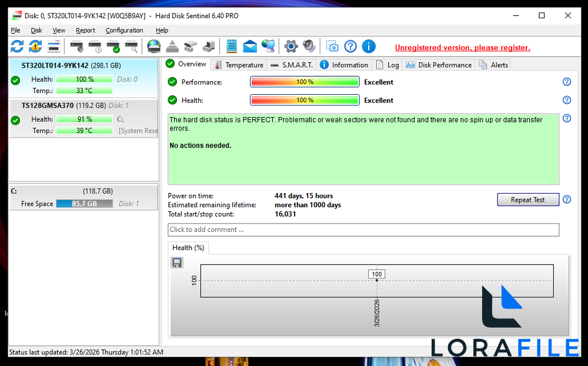Toggle the Health (%) graph tab
588x366 pixels.
188,248
